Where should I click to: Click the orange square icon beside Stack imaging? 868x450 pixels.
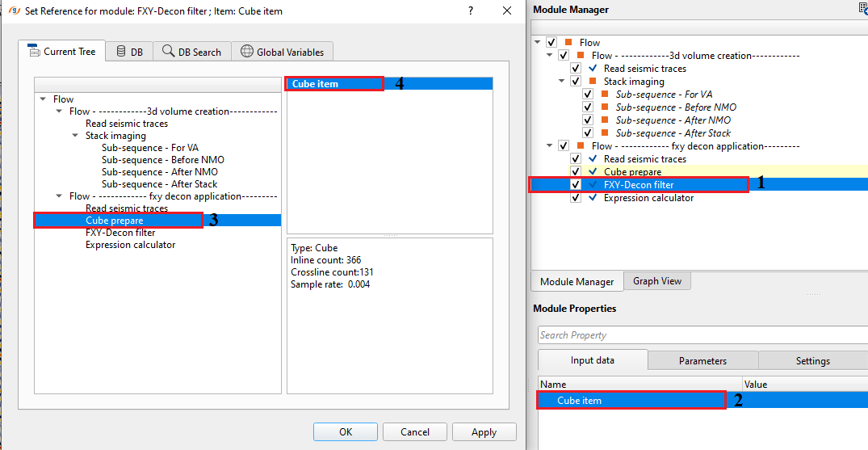click(x=593, y=82)
